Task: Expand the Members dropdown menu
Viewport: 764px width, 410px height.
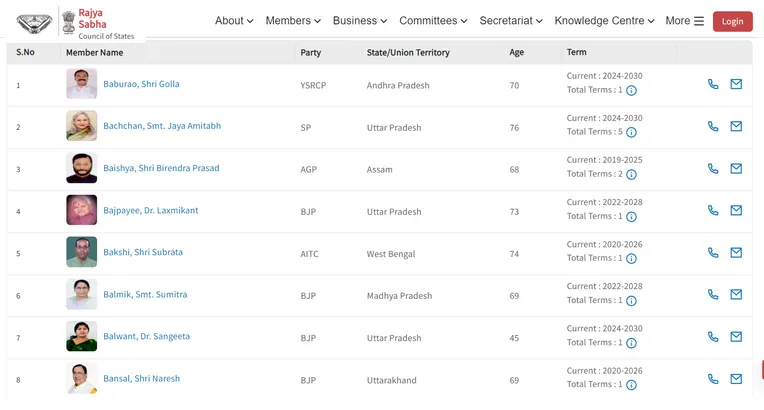Action: coord(293,21)
